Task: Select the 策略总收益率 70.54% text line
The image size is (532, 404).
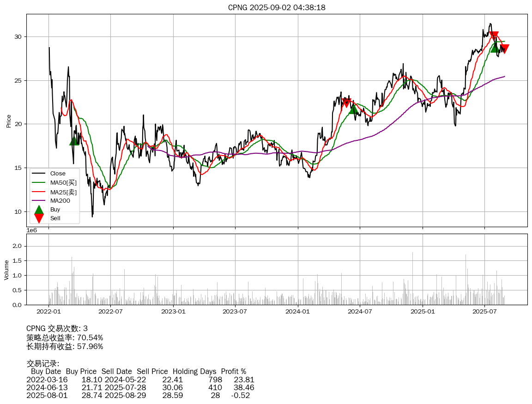Action: tap(65, 338)
